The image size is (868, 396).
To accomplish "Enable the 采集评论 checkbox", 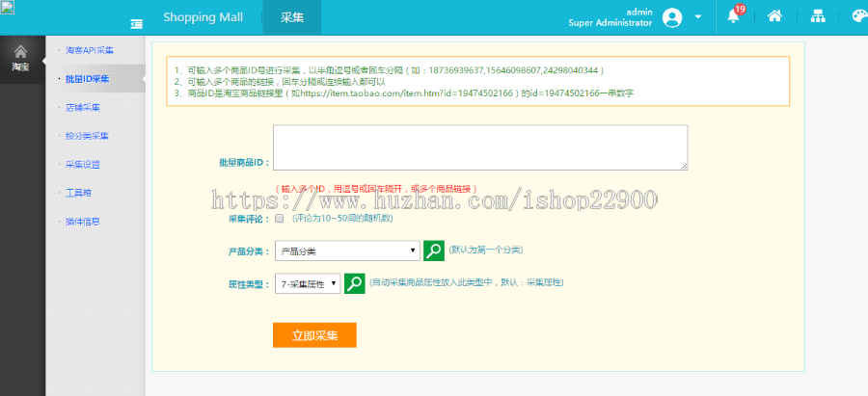I will (x=279, y=218).
